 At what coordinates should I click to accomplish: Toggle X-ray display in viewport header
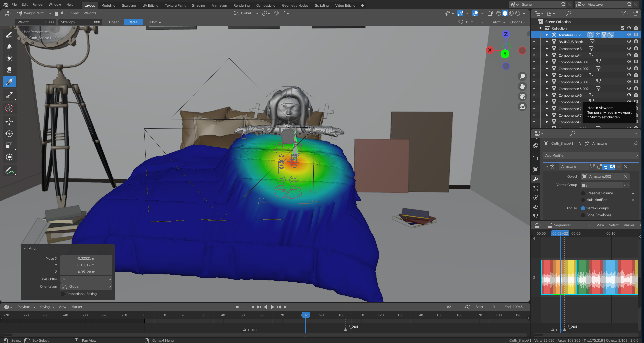click(490, 13)
